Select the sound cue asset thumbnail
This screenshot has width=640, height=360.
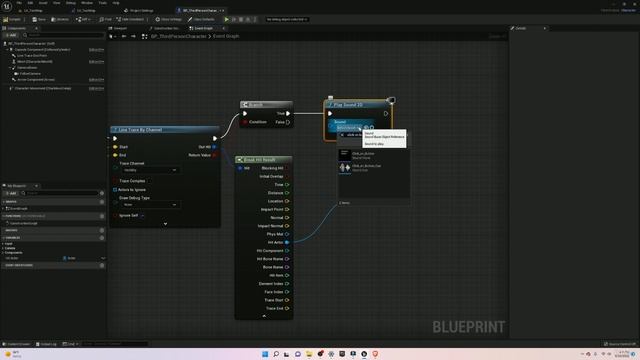[344, 168]
